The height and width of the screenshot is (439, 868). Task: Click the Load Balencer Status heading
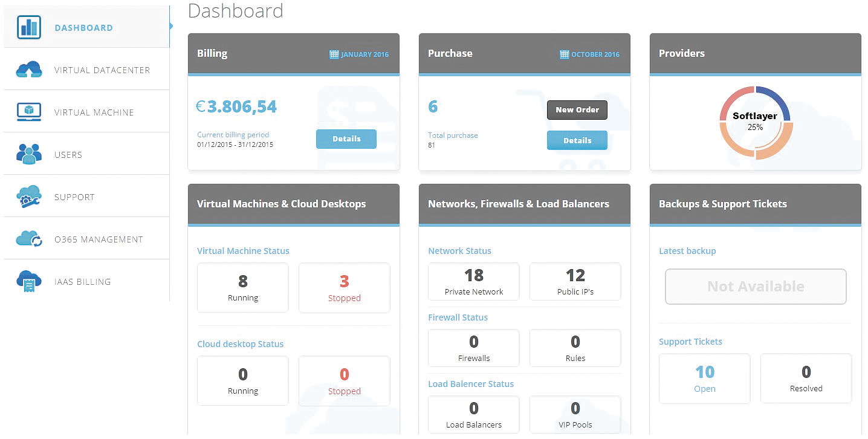[471, 384]
